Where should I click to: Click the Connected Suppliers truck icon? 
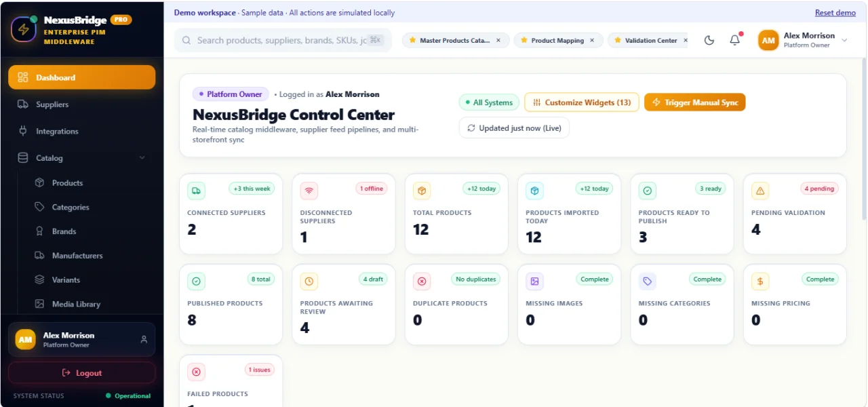tap(196, 191)
